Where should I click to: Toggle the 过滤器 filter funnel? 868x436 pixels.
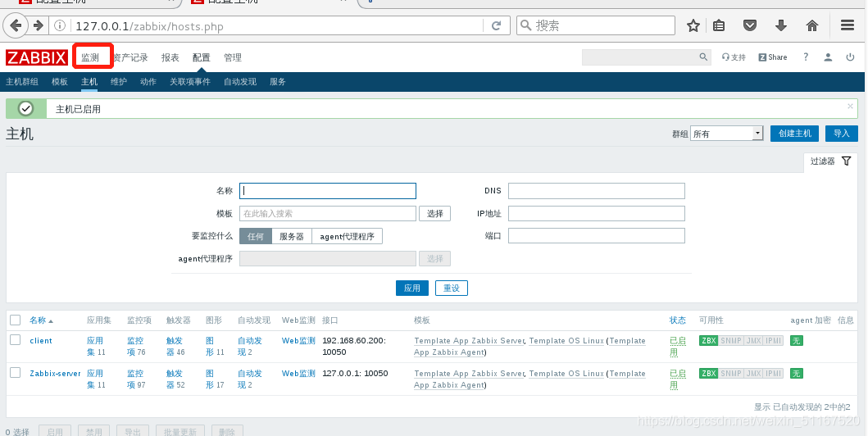(847, 161)
